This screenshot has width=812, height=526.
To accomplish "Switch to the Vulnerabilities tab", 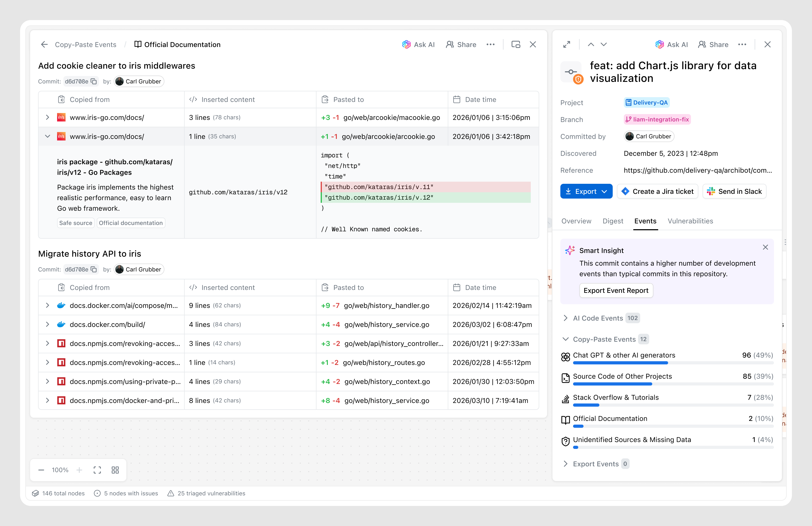I will coord(690,221).
